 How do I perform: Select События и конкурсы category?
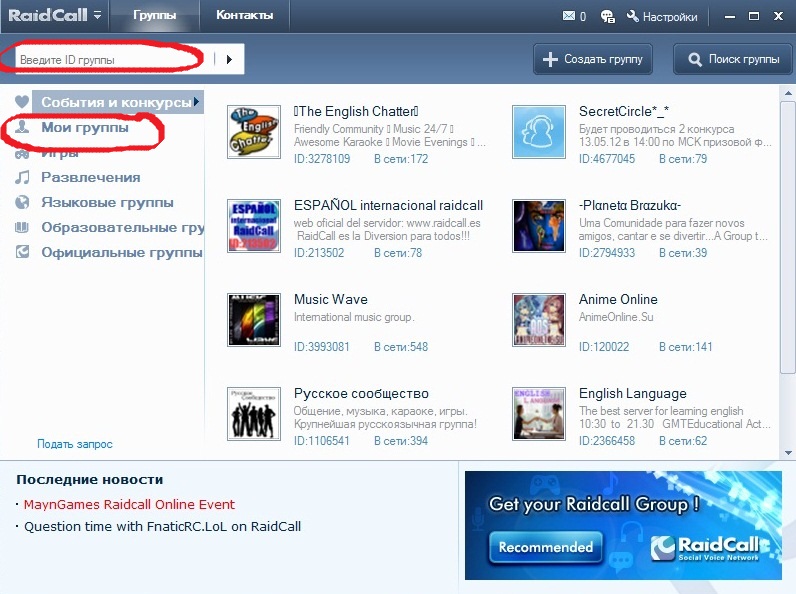[116, 102]
